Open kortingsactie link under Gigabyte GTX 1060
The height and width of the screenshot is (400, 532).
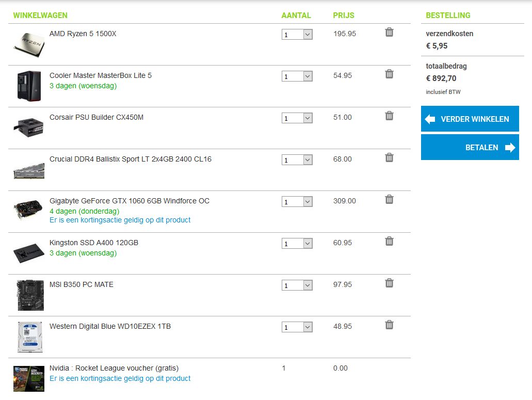pyautogui.click(x=120, y=220)
